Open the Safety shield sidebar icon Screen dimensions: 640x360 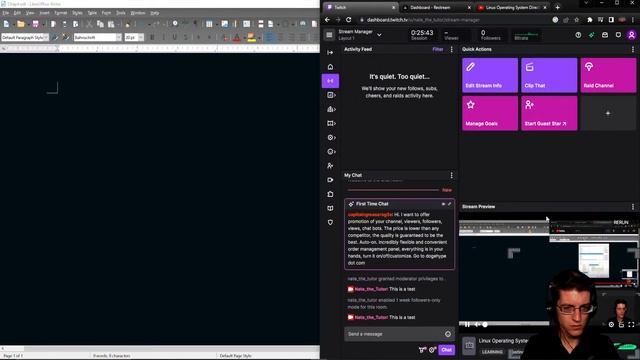click(x=330, y=222)
